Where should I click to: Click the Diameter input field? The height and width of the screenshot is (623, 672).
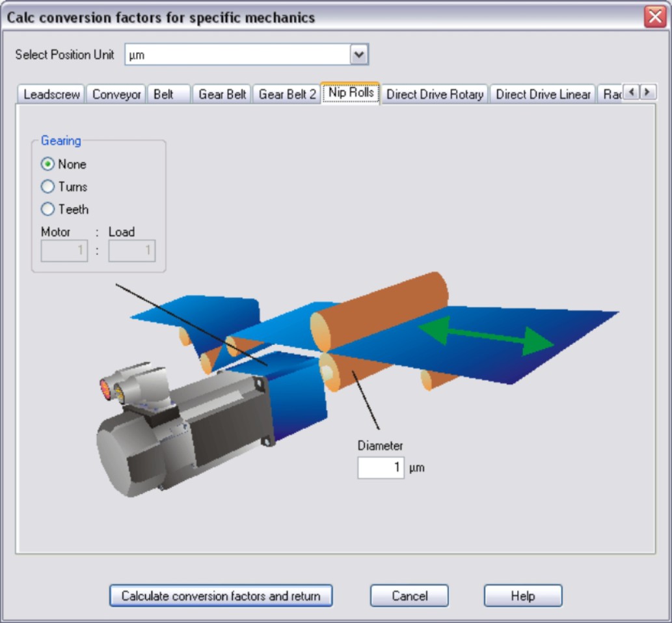(381, 467)
